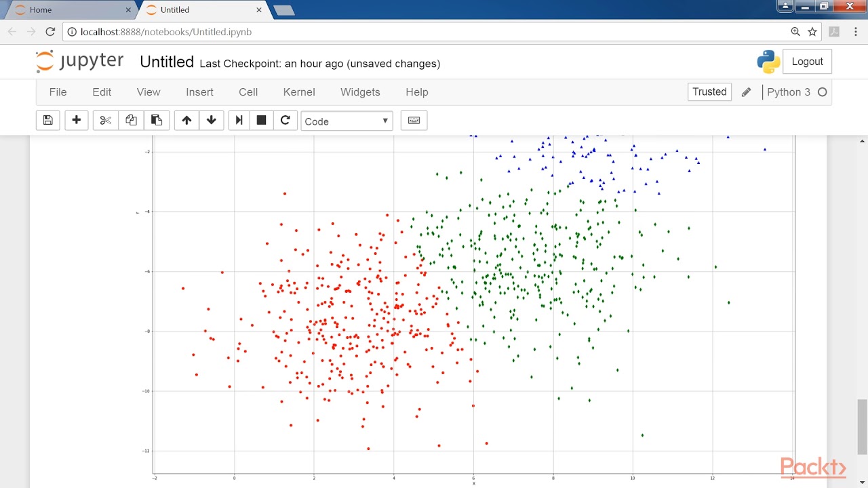Restart the kernel circular arrow icon

(x=285, y=120)
